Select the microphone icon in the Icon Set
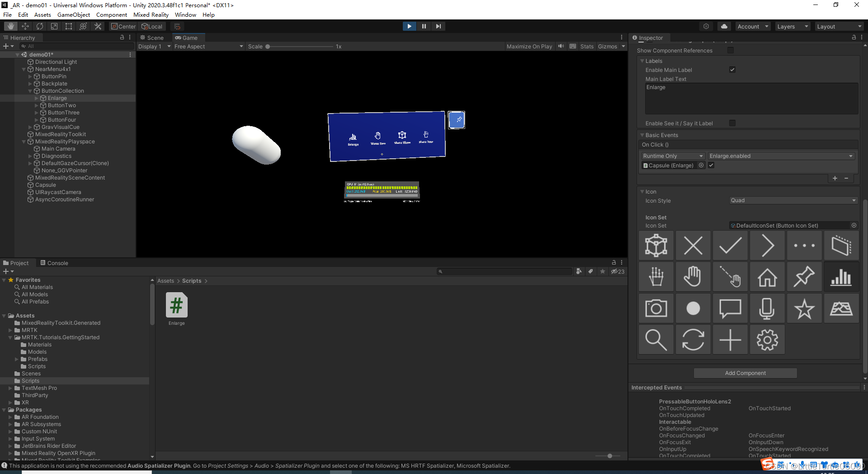The height and width of the screenshot is (474, 868). pyautogui.click(x=767, y=308)
